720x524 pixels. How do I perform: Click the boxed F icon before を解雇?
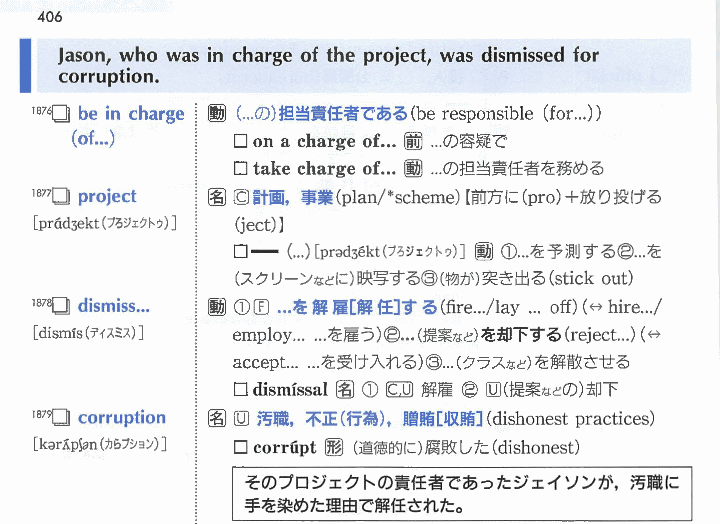coord(260,307)
